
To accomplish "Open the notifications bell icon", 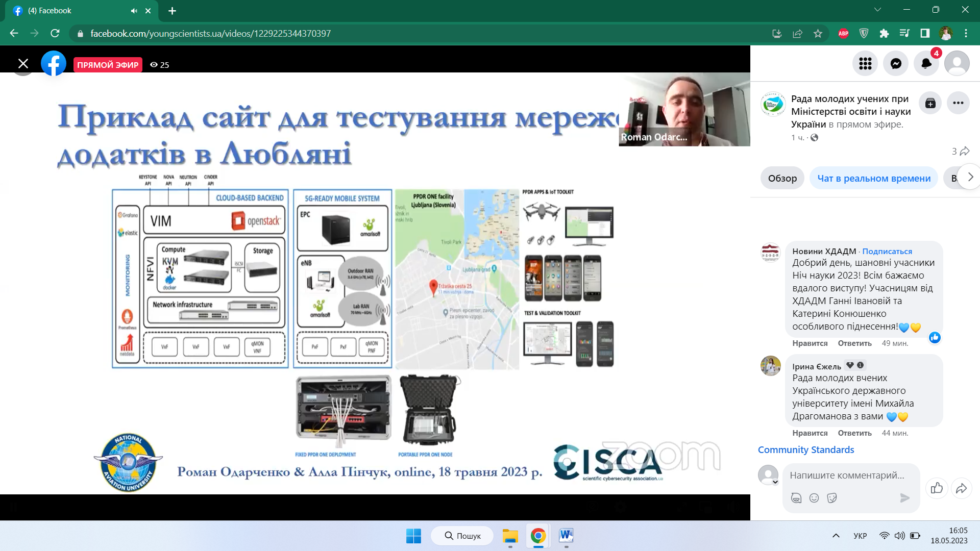I will (x=926, y=64).
